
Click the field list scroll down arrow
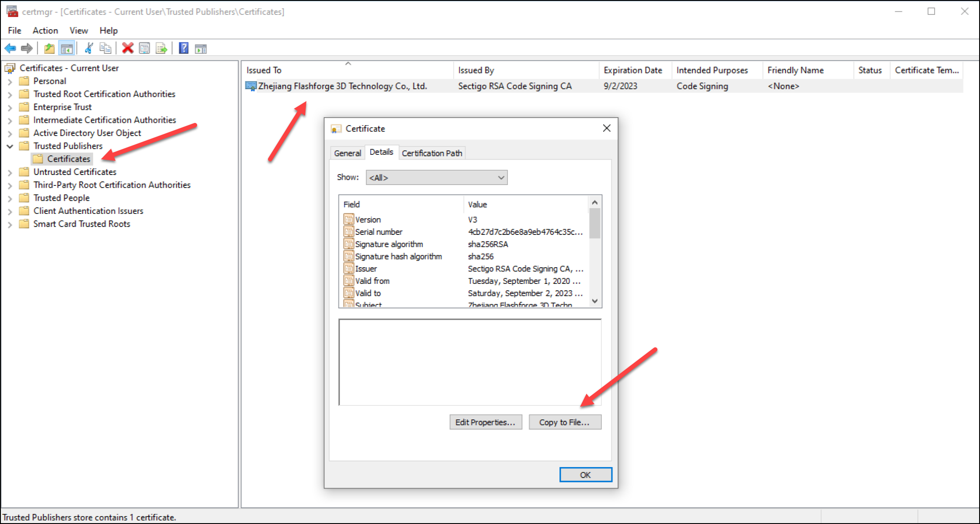point(594,301)
